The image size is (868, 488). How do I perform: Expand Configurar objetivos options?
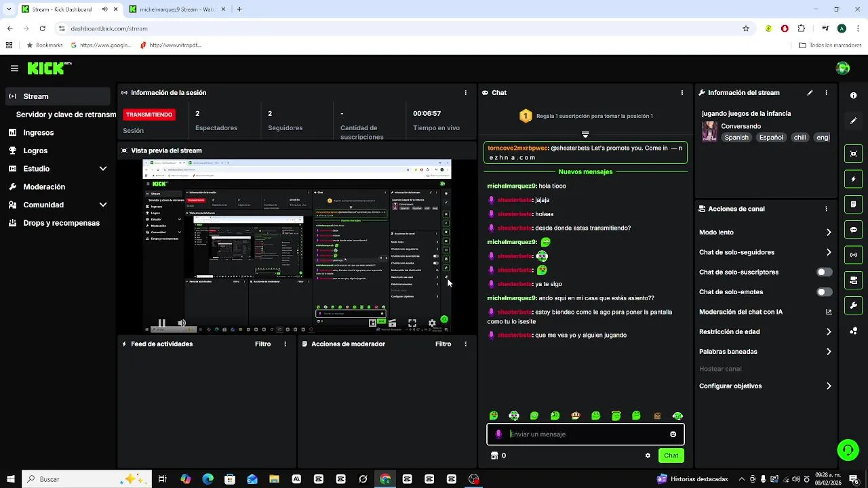point(829,386)
